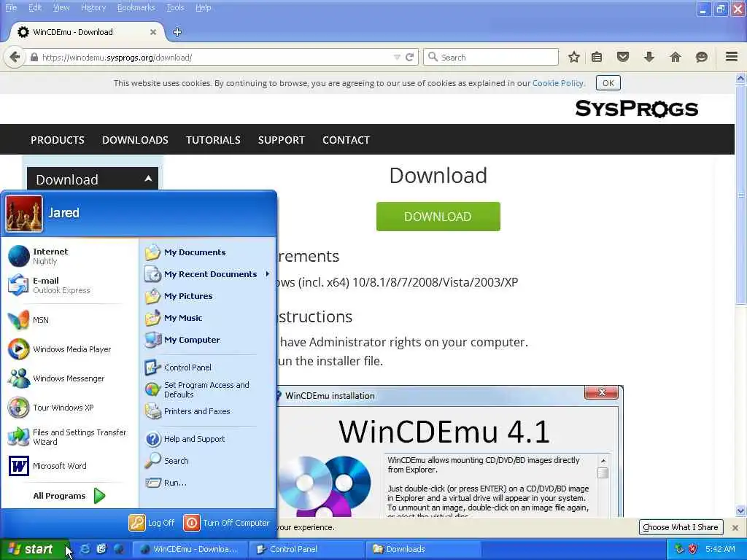This screenshot has width=747, height=560.
Task: Open the Help menu in browser
Action: (204, 7)
